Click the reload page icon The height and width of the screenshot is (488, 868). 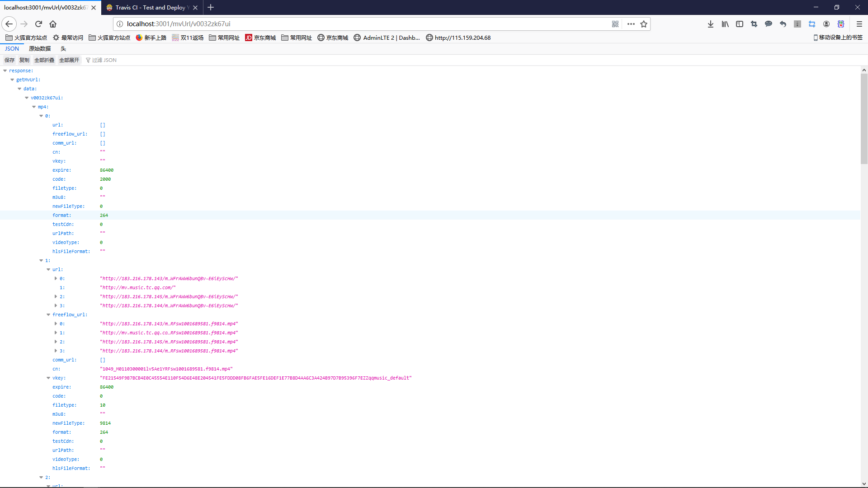click(38, 24)
